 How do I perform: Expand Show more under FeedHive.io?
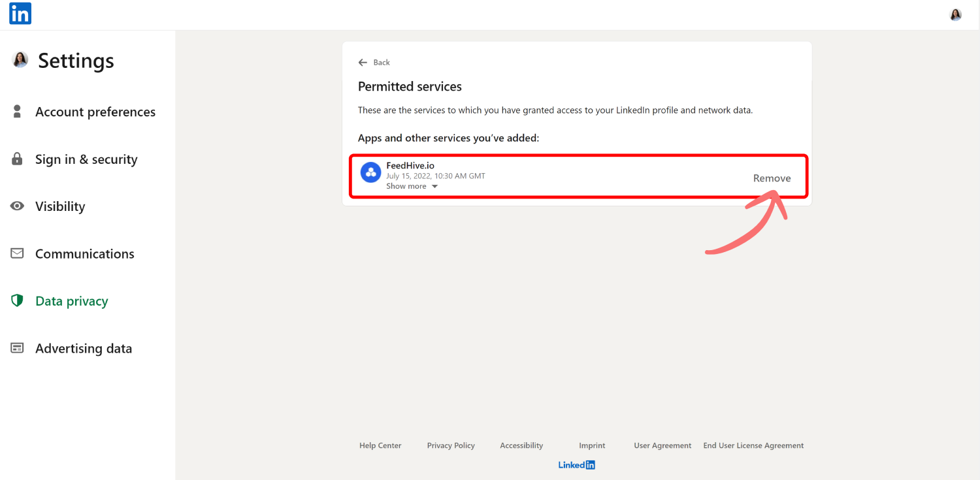[412, 186]
